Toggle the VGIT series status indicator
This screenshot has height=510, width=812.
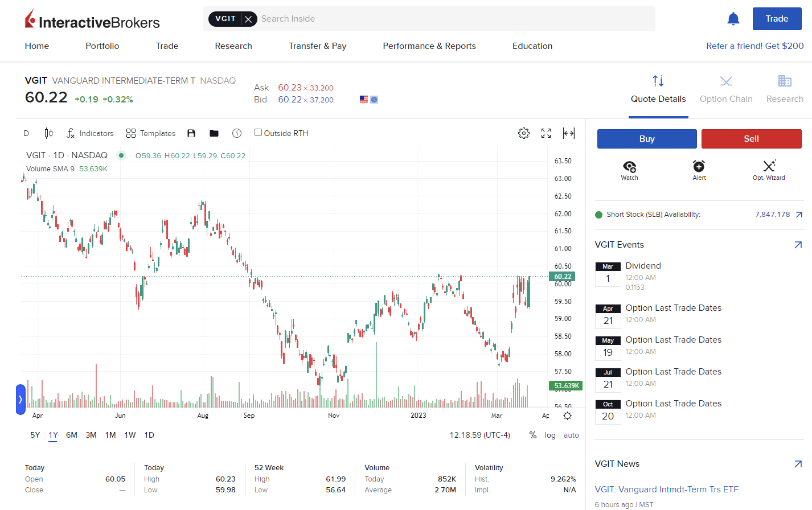click(121, 155)
